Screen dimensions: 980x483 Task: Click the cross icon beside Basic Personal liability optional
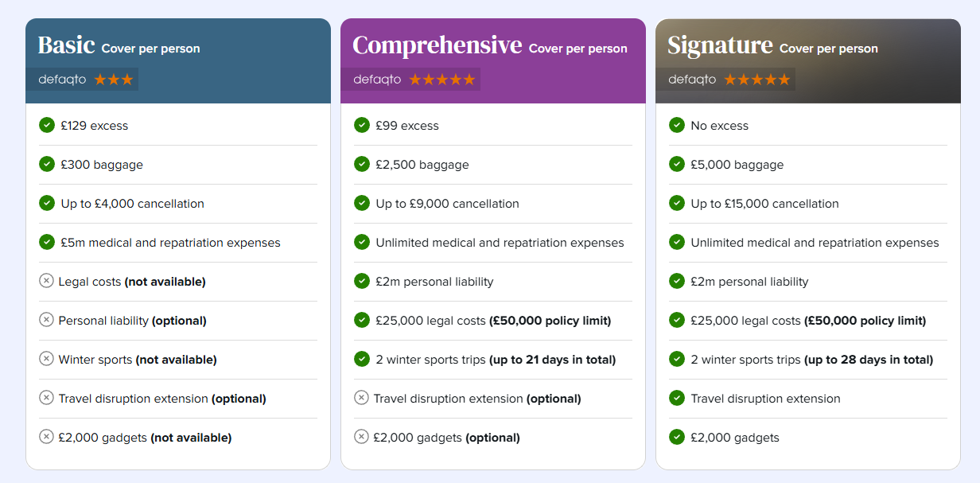click(x=46, y=320)
